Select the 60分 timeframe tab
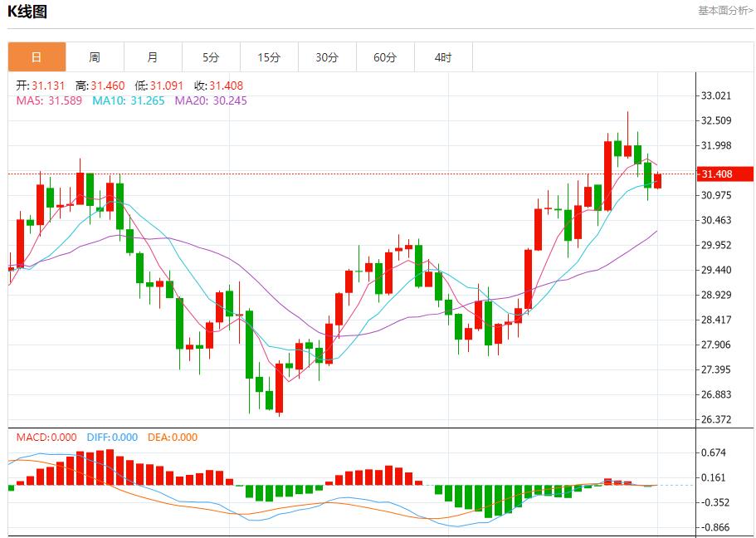The height and width of the screenshot is (538, 756). point(385,57)
